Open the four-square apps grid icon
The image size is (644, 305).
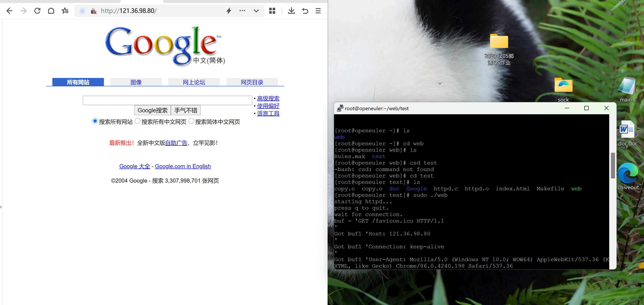[272, 11]
